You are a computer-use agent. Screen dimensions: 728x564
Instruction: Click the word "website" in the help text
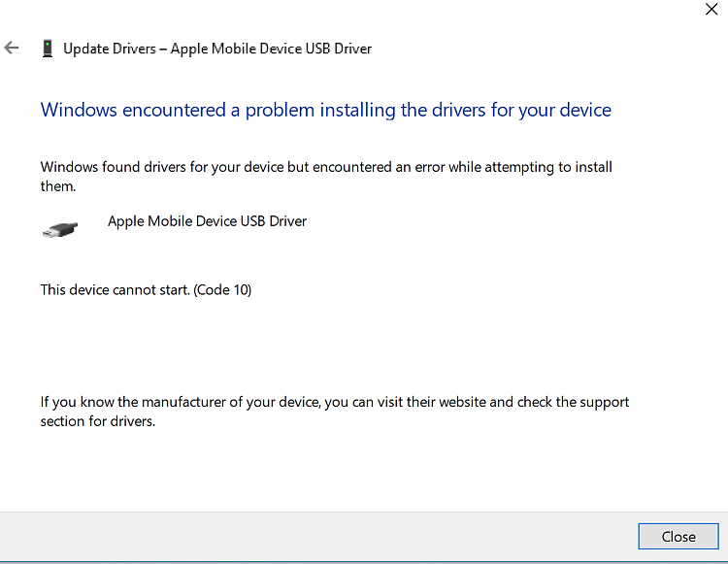[459, 402]
